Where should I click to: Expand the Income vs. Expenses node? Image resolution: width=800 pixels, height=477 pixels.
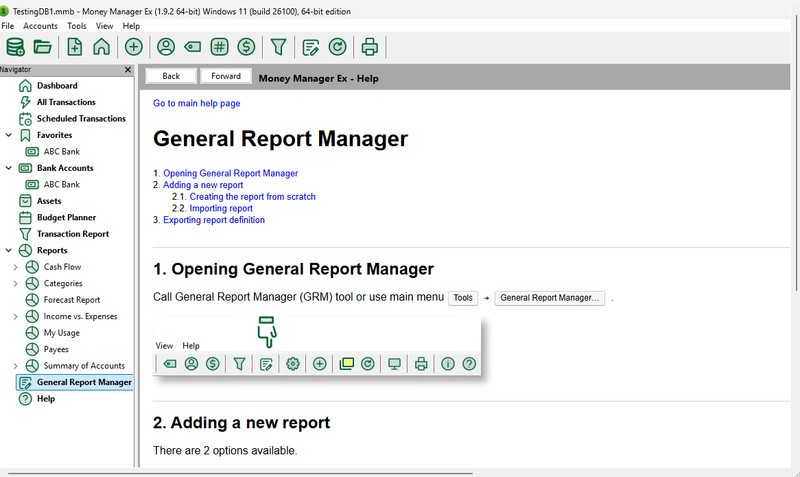pos(15,316)
